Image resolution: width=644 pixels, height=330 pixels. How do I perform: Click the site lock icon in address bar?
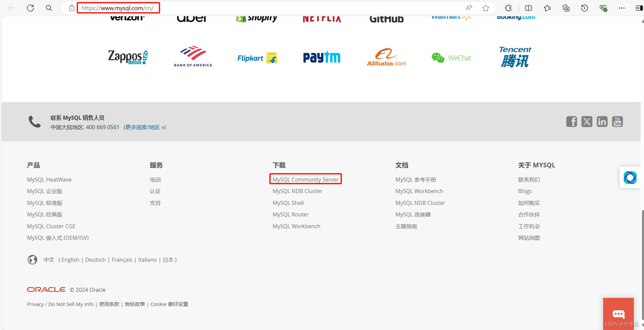[72, 8]
